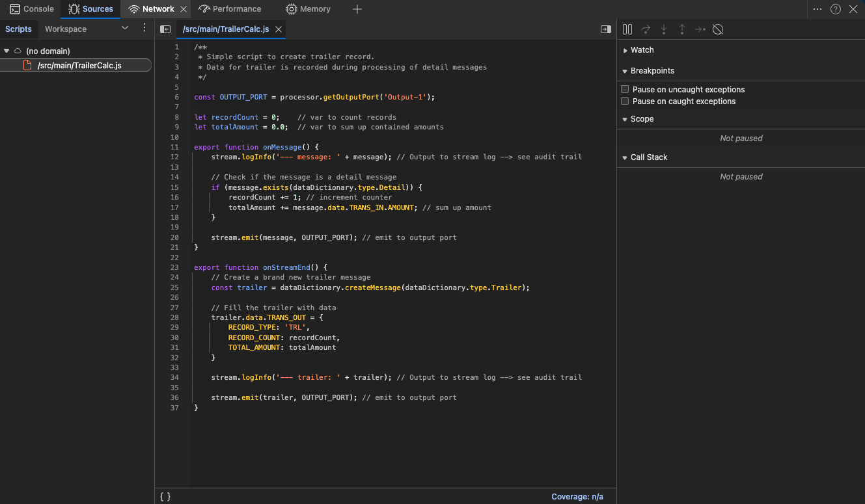Close the TrailerCalc.js editor tab
Viewport: 865px width, 504px height.
pyautogui.click(x=278, y=29)
